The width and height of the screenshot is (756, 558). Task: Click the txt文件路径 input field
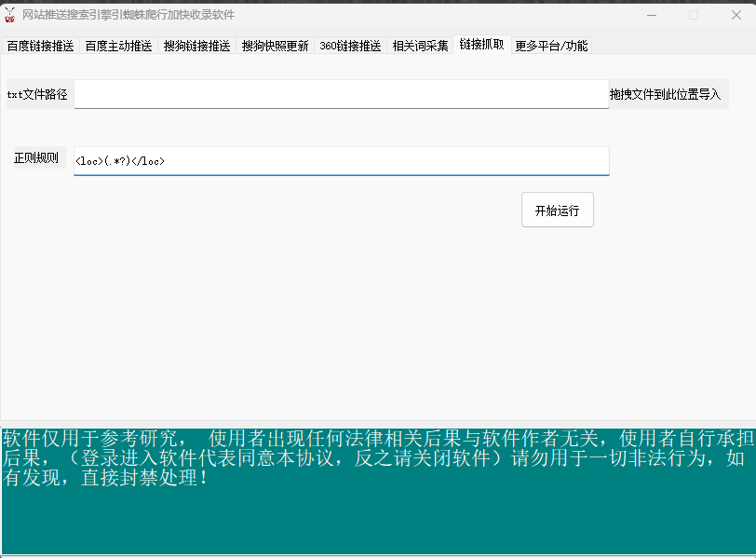click(x=341, y=94)
